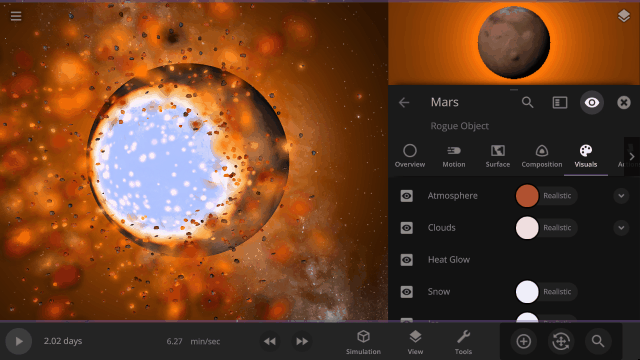This screenshot has width=640, height=360.
Task: Open the Atmosphere orange color swatch
Action: 527,196
